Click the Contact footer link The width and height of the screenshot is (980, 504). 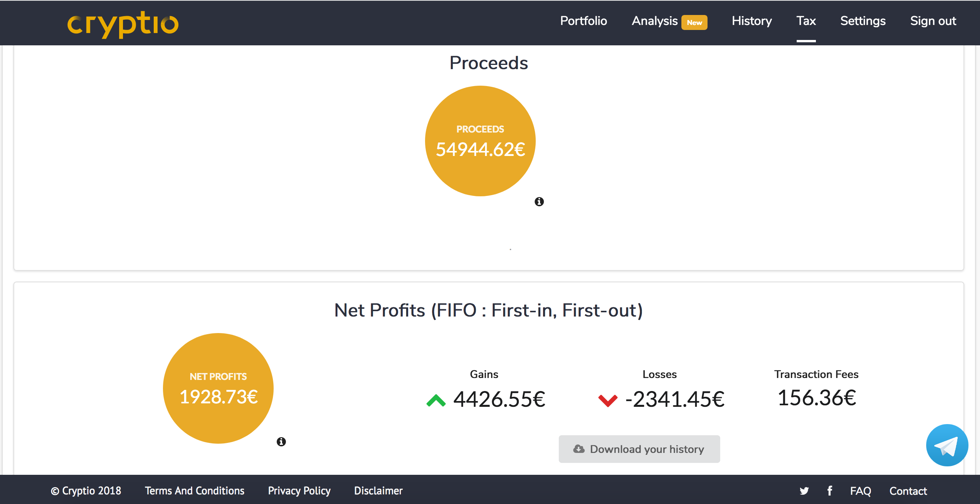point(908,491)
